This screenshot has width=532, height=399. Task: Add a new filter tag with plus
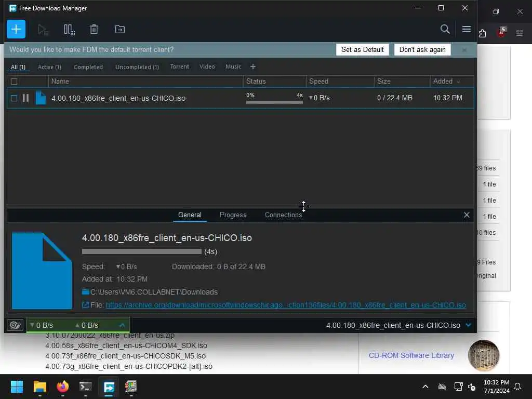[x=253, y=67]
